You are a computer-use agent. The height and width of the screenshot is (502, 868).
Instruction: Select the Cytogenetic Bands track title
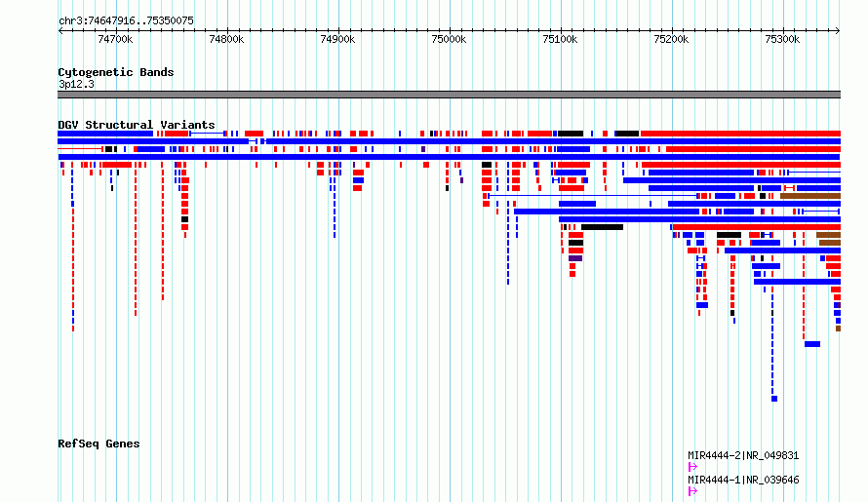(x=116, y=72)
